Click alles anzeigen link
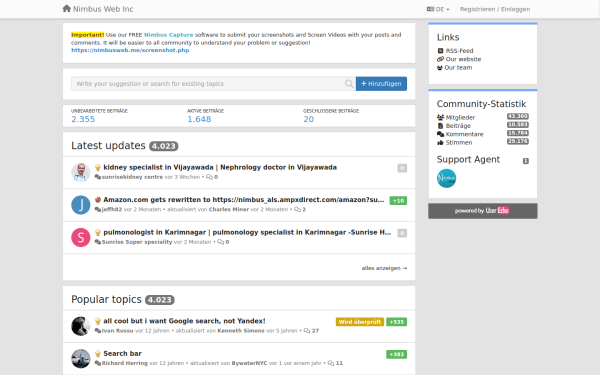600x375 pixels. pos(384,268)
